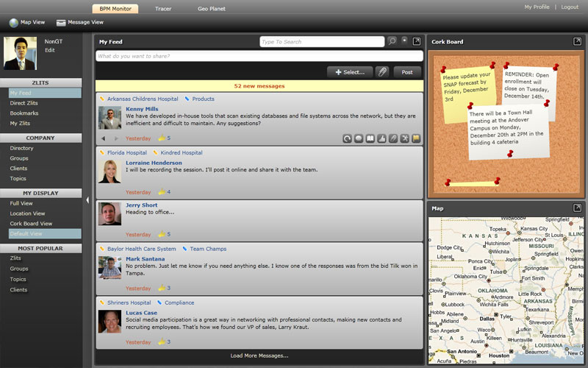
Task: Switch to Map View
Action: point(26,23)
